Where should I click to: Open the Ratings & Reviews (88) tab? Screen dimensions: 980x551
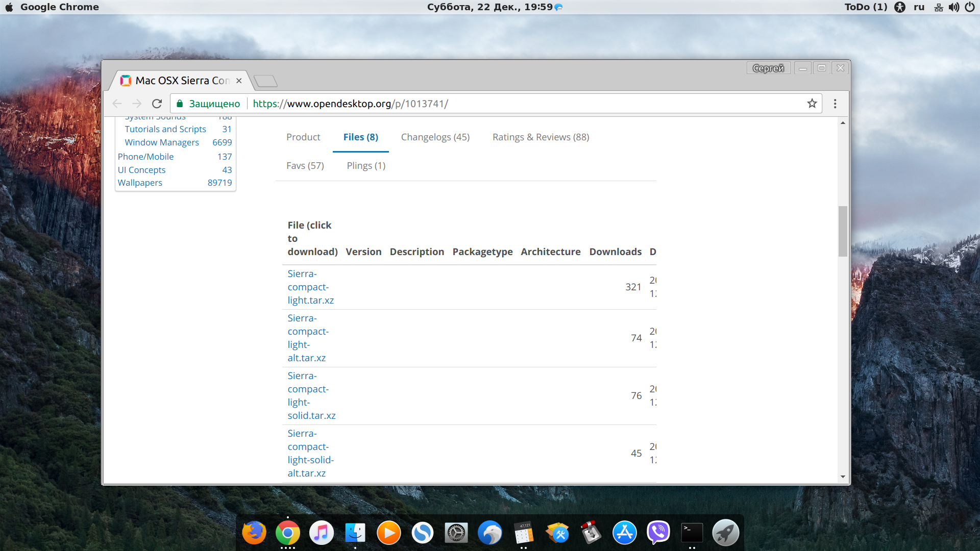point(541,137)
